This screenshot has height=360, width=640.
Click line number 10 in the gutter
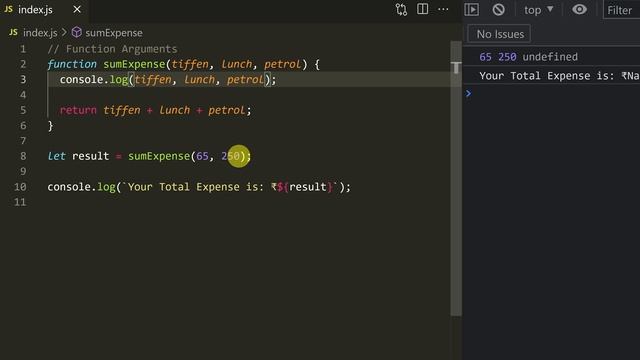click(20, 187)
